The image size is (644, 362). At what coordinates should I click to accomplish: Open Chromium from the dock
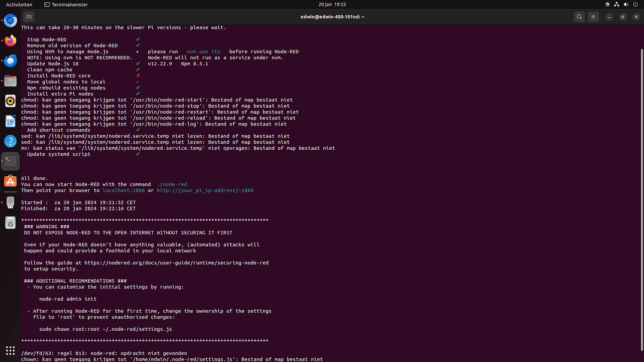click(x=10, y=21)
